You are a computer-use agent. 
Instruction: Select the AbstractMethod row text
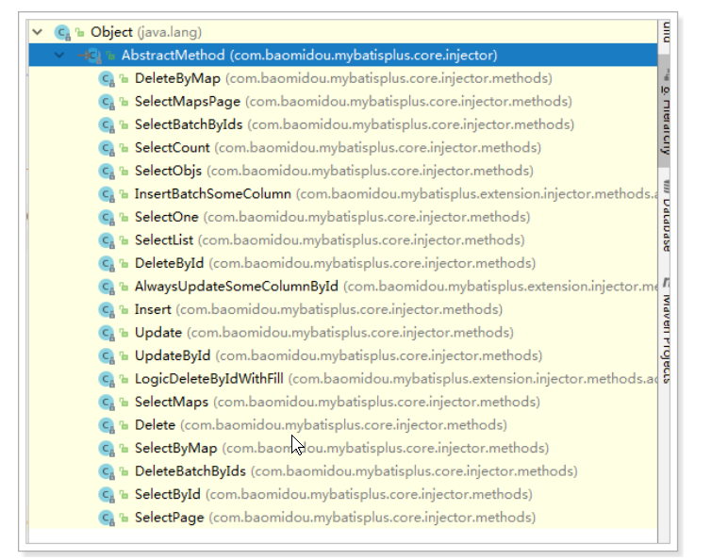point(309,56)
